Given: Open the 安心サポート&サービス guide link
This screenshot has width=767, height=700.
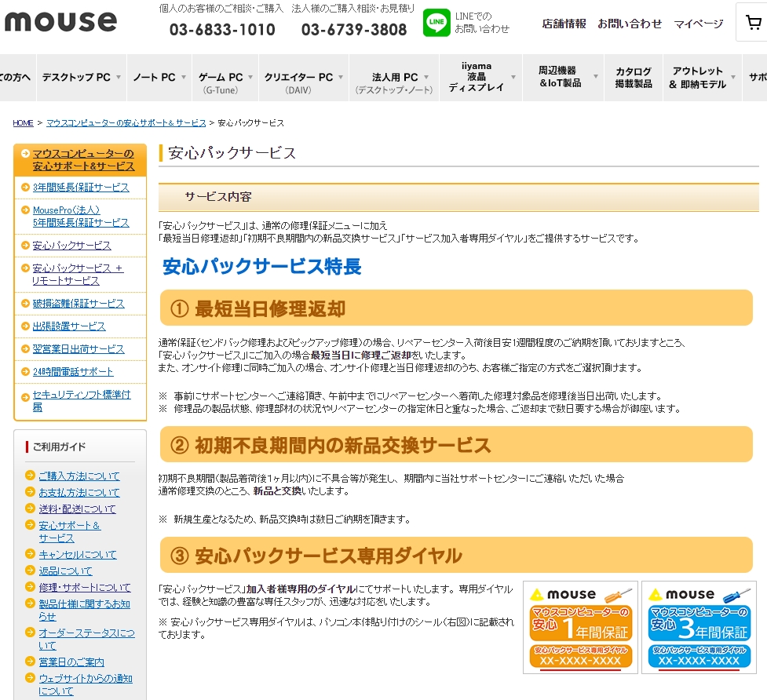Looking at the screenshot, I should [x=69, y=531].
